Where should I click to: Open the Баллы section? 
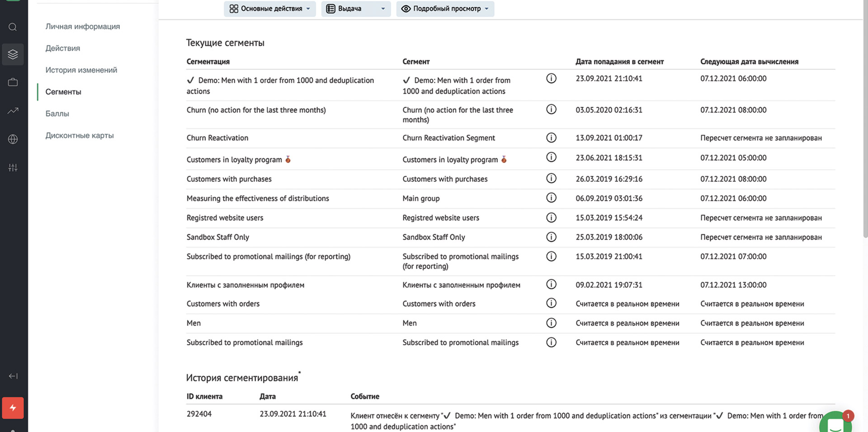coord(57,114)
